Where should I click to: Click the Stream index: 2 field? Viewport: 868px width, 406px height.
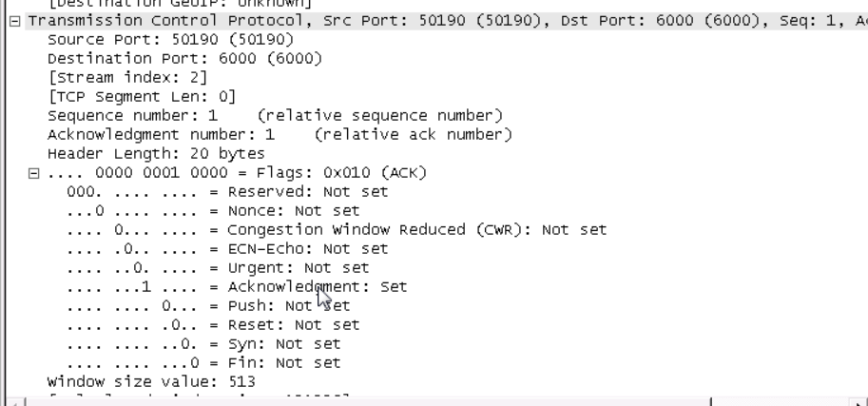click(x=100, y=78)
